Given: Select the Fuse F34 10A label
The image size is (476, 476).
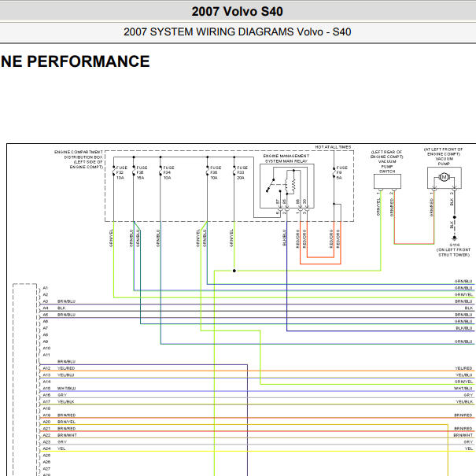Looking at the screenshot, I should pos(168,172).
